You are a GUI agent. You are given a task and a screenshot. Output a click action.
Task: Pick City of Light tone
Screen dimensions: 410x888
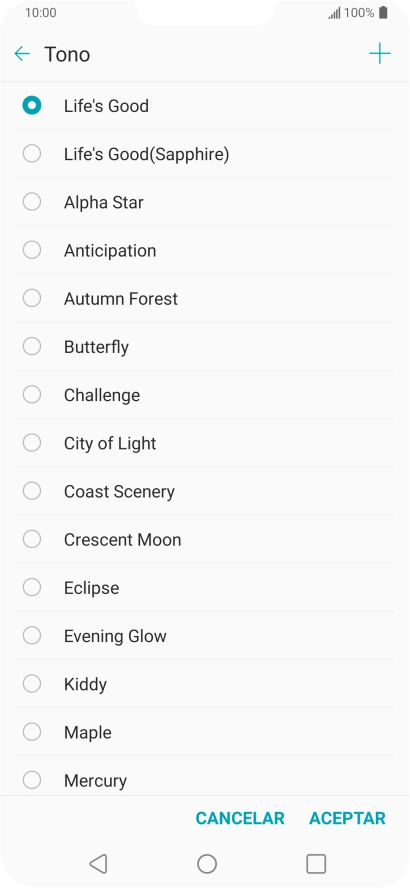(x=205, y=443)
